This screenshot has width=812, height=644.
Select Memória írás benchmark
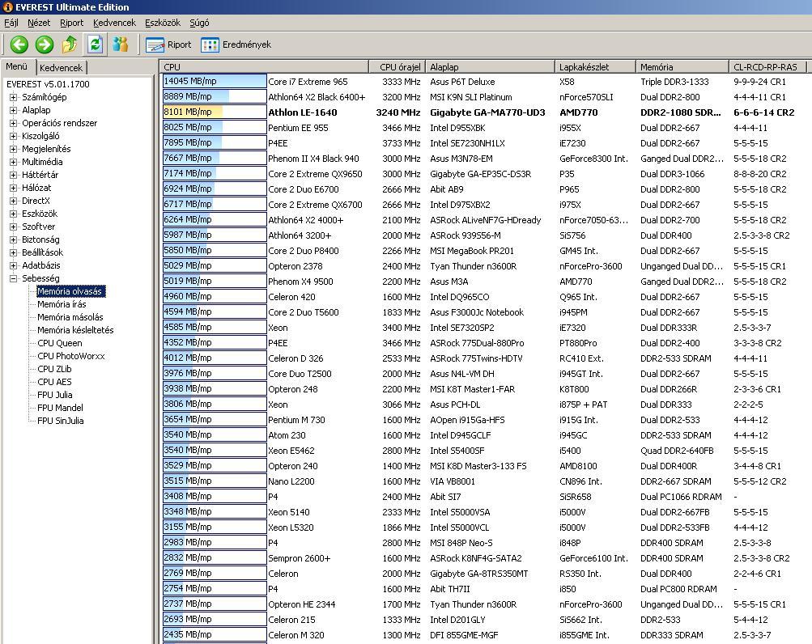coord(62,304)
